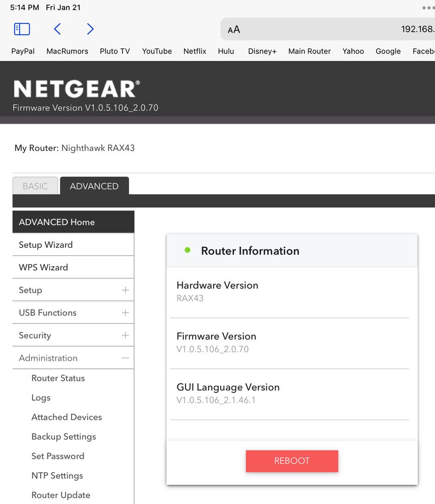Open the Main Router bookmark
The width and height of the screenshot is (435, 504).
309,51
